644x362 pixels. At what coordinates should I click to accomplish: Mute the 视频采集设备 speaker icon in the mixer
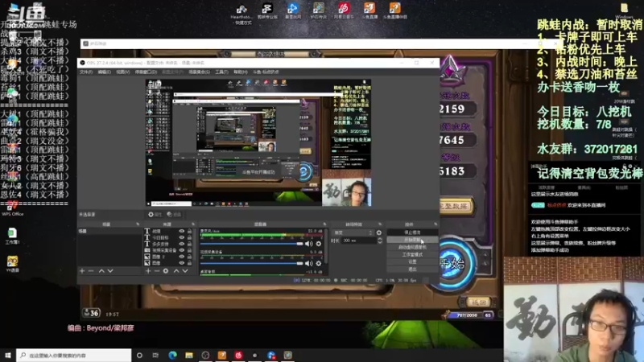(x=309, y=264)
